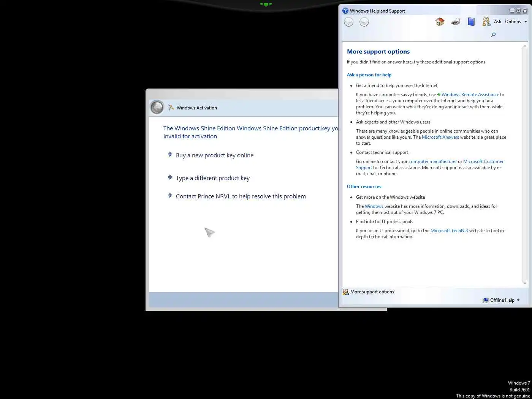Follow the Microsoft Customer Support link
The width and height of the screenshot is (532, 399).
(x=483, y=161)
